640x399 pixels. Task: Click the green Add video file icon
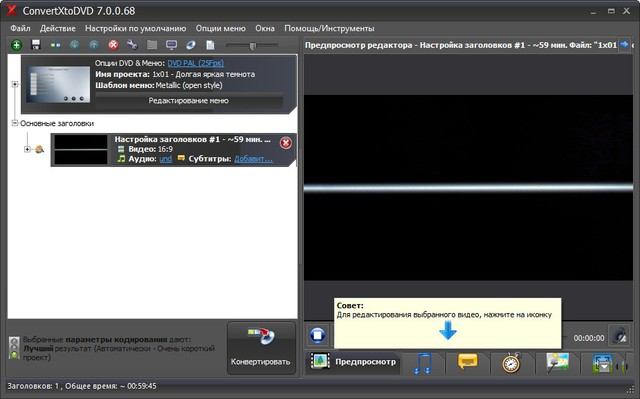(x=16, y=45)
